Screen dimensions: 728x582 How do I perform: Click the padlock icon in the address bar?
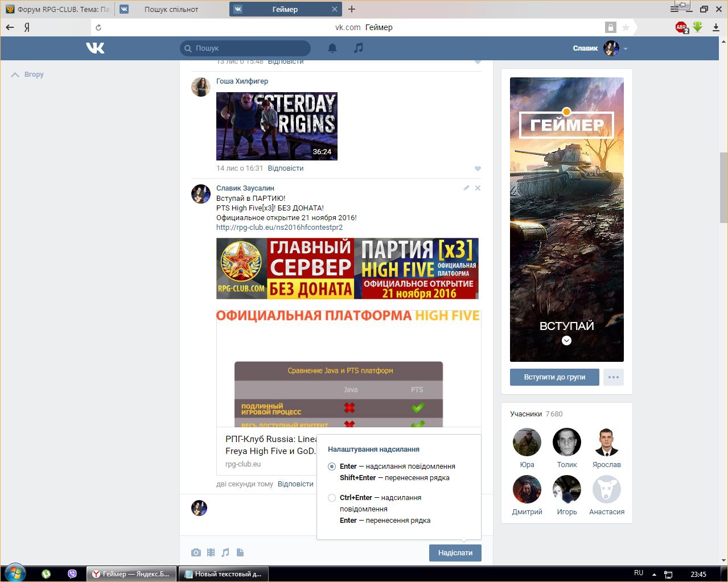610,27
